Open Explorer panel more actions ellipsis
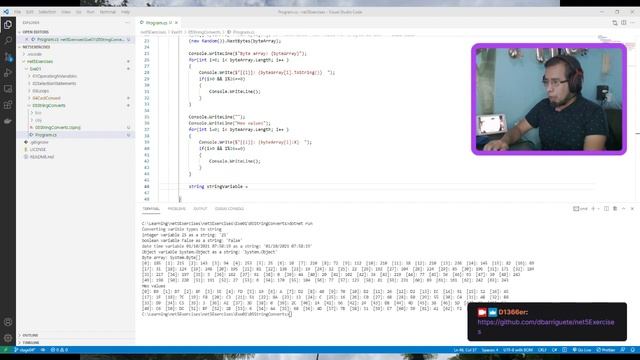 (x=127, y=23)
